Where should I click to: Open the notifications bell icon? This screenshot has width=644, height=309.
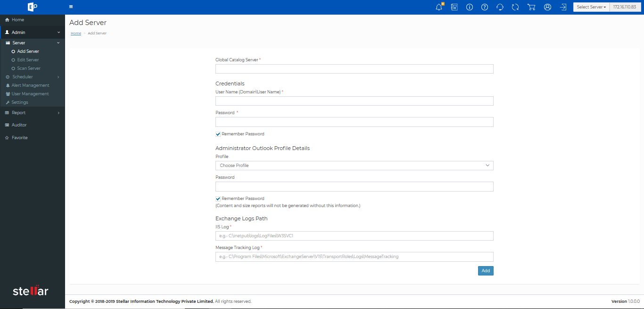[x=439, y=7]
